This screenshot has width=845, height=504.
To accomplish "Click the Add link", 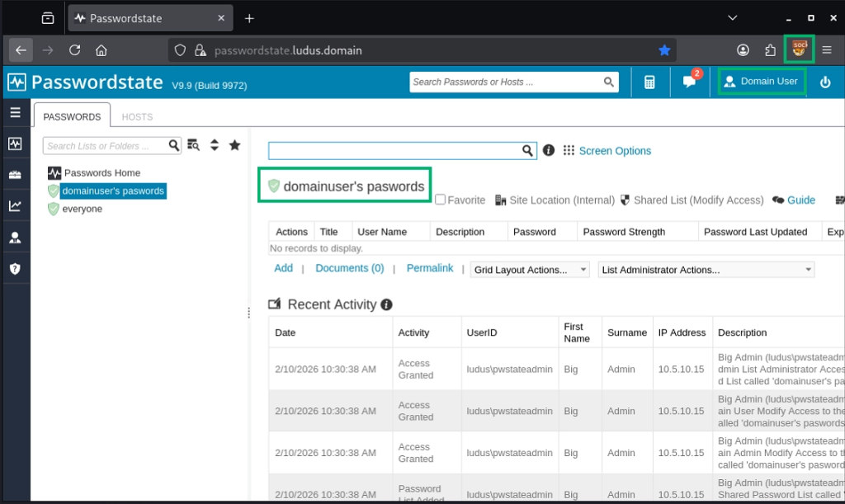I will (283, 268).
